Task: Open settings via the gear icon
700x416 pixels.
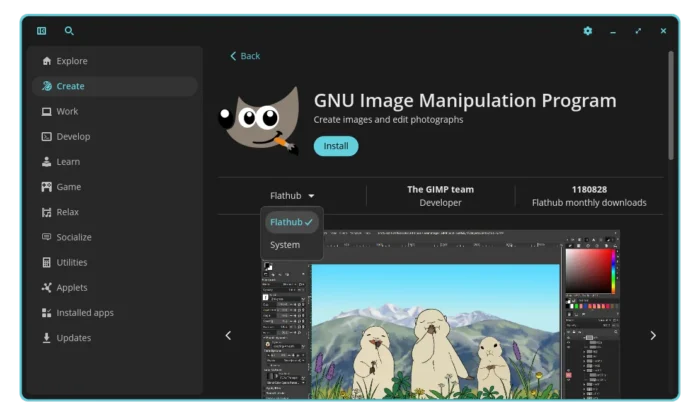Action: 588,31
